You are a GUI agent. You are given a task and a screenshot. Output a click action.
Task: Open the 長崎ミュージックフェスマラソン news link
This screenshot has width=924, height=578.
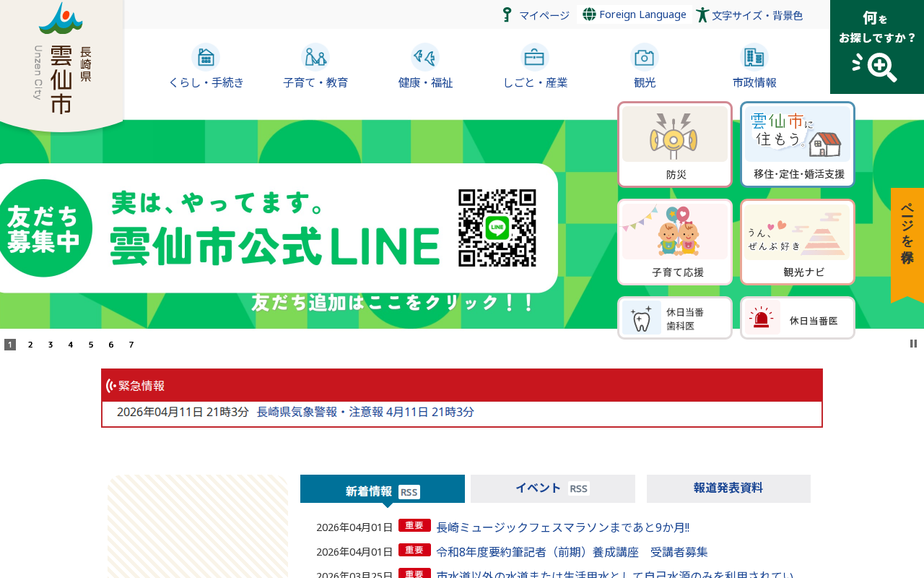[562, 527]
